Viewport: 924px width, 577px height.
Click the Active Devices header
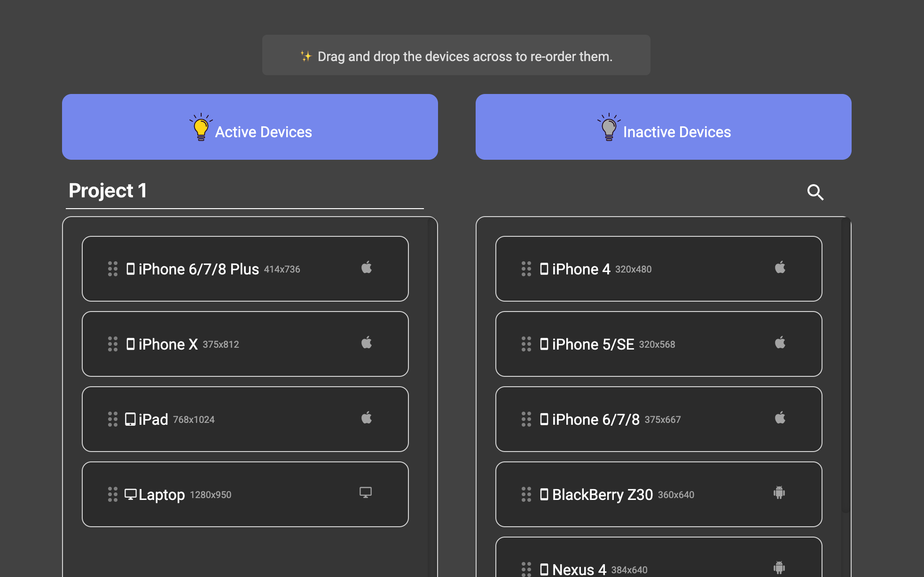(250, 127)
